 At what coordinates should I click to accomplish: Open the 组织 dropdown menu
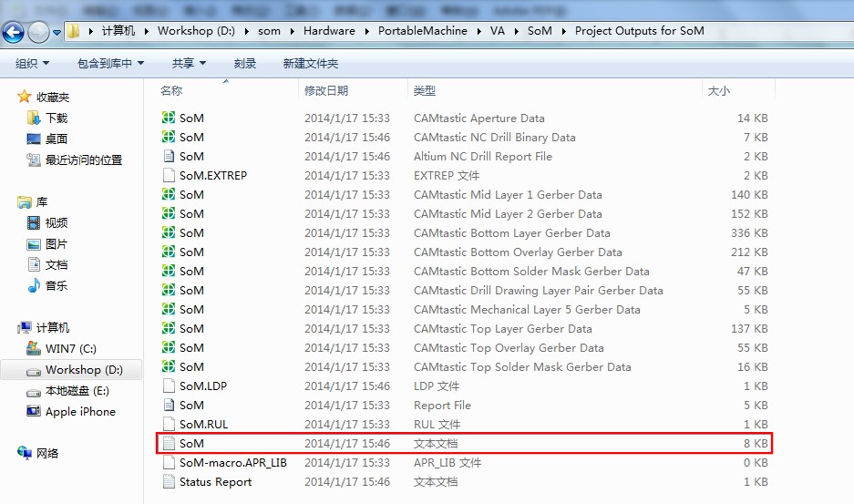(x=33, y=63)
